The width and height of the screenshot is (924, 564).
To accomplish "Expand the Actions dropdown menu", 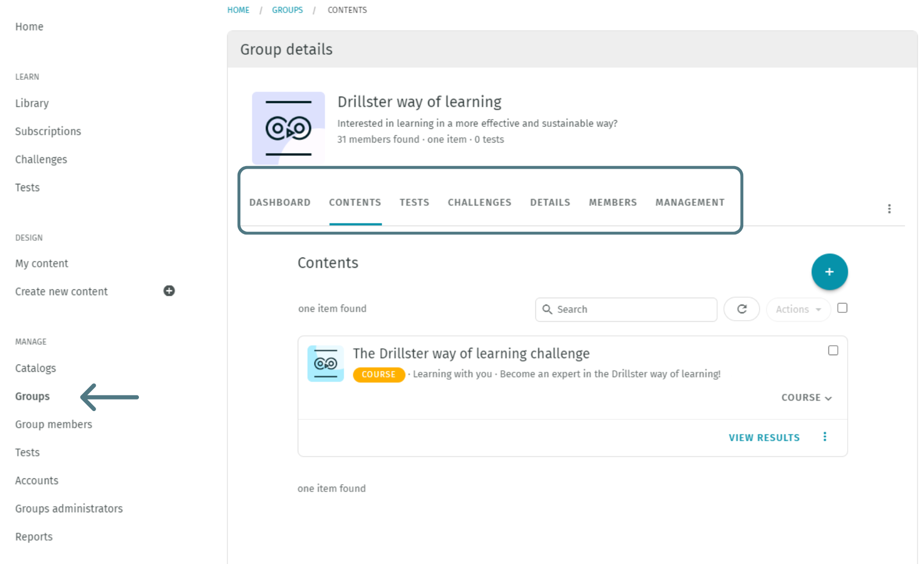I will (x=798, y=309).
